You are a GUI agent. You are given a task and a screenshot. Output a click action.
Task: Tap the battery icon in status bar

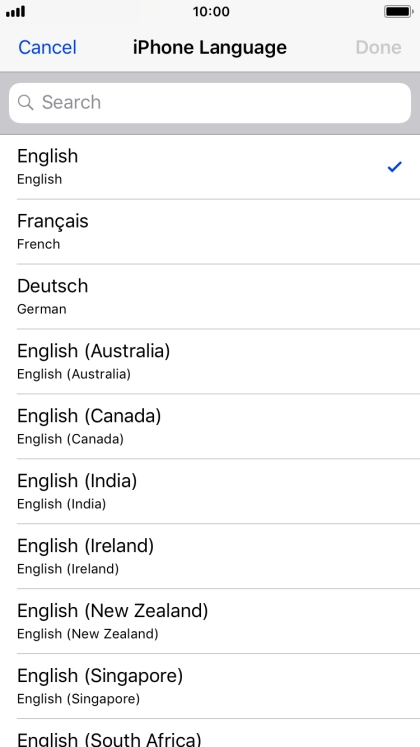[398, 11]
